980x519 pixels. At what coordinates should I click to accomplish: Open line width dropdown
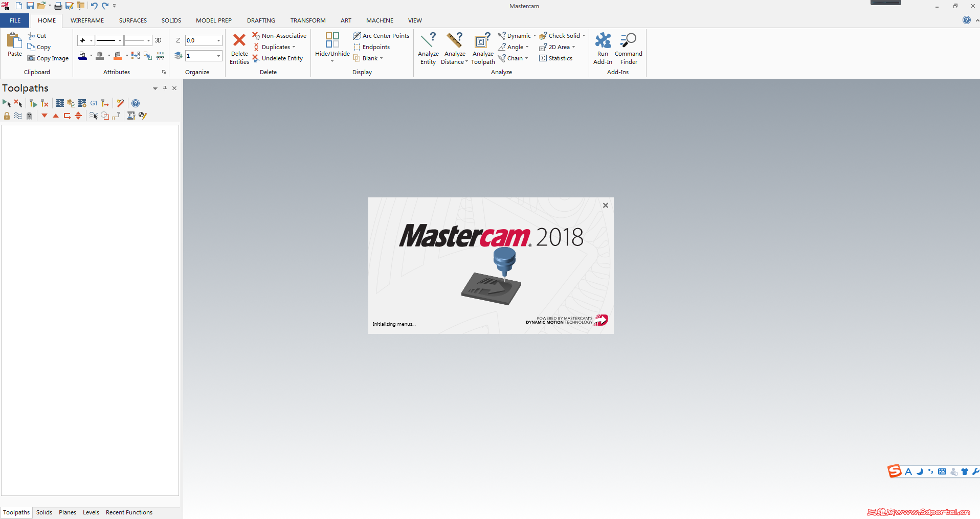click(x=148, y=40)
